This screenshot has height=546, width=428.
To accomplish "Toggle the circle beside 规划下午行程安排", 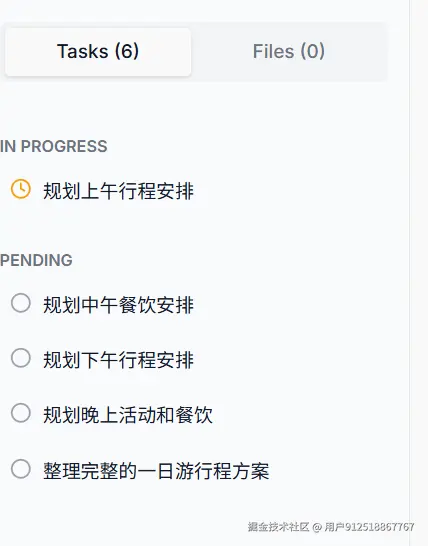I will pos(21,358).
